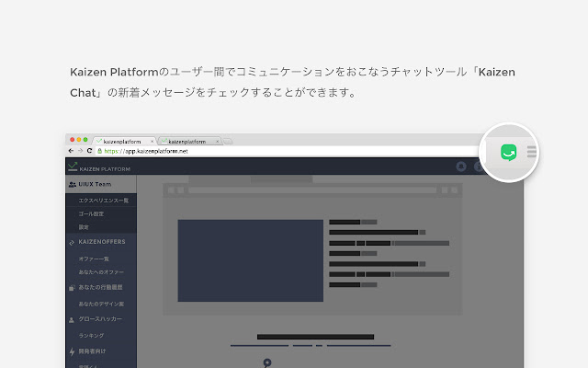Open グロースハッカー in the sidebar
This screenshot has height=368, width=588.
(100, 319)
